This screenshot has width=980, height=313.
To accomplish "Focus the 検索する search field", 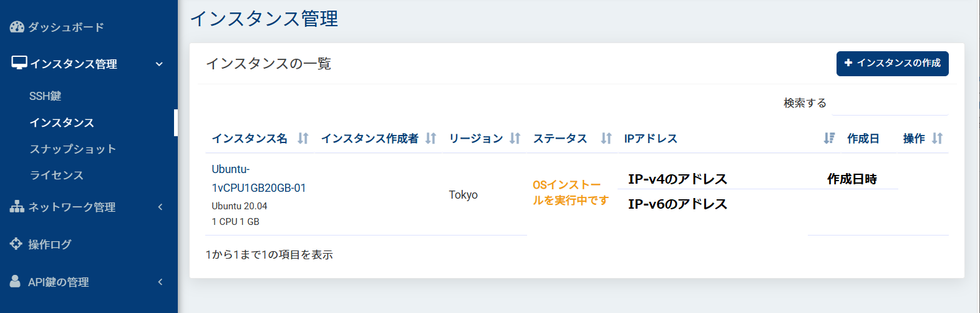I will pos(890,104).
